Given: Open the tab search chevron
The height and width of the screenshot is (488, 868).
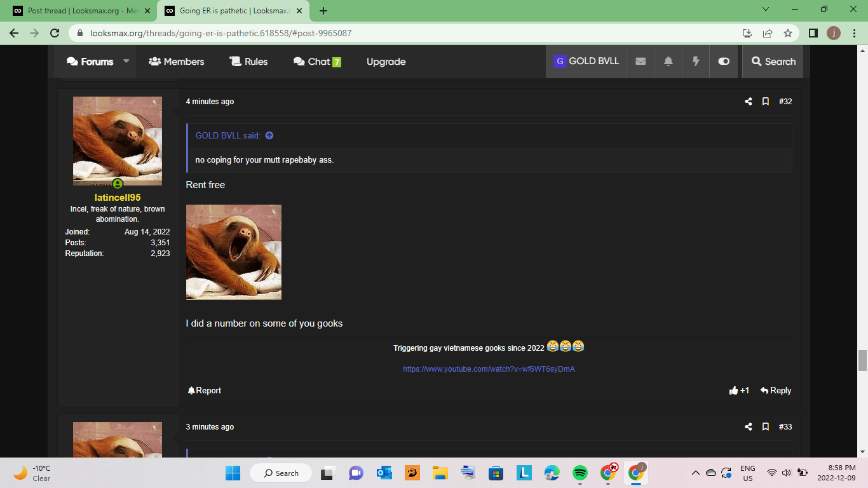Looking at the screenshot, I should point(765,10).
